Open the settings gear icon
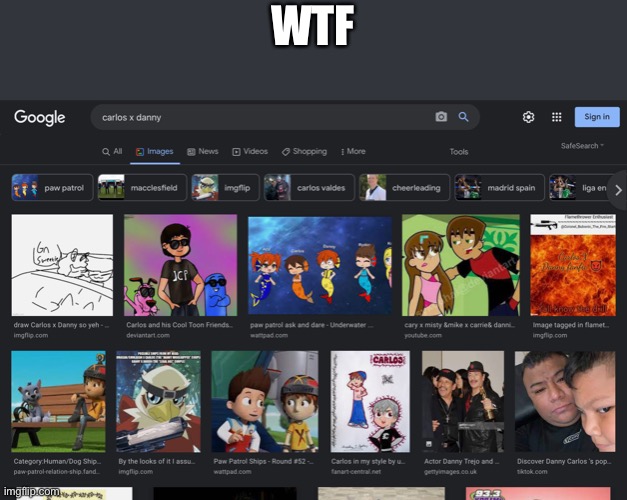 [528, 117]
